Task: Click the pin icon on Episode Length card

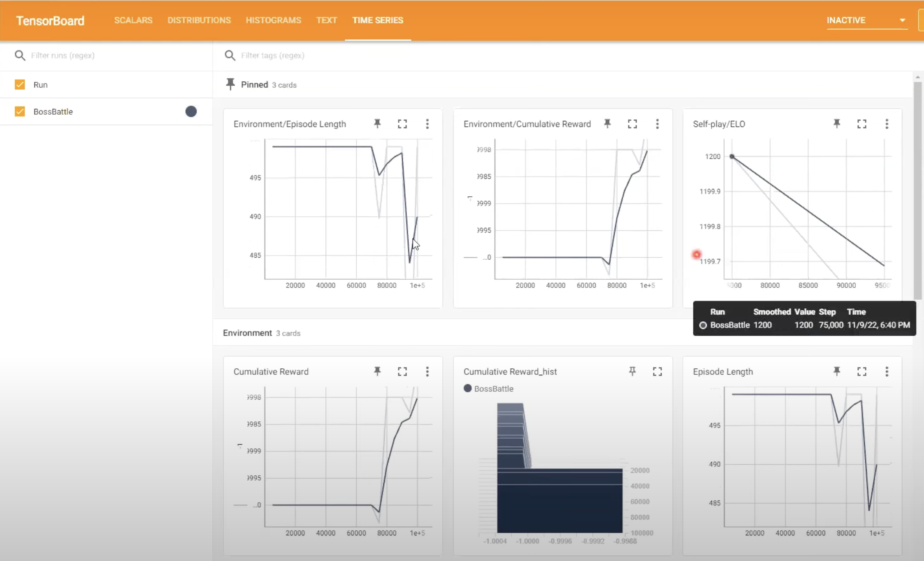Action: click(x=836, y=372)
